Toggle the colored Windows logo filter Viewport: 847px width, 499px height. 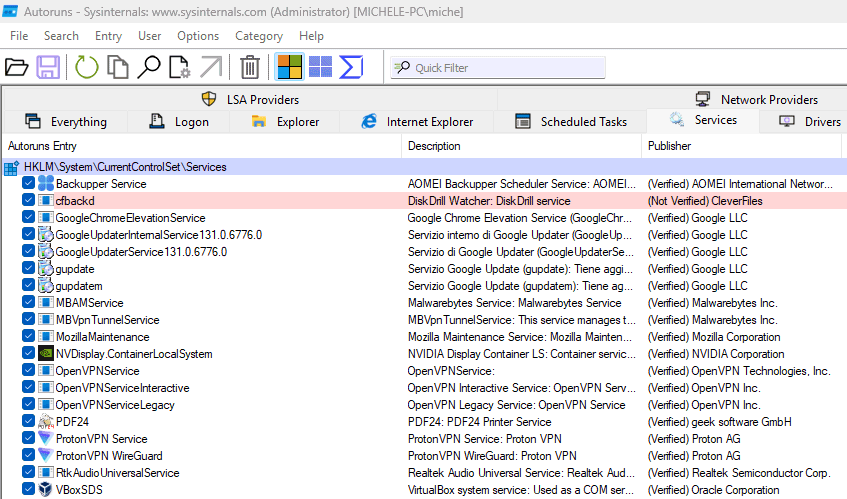[290, 67]
